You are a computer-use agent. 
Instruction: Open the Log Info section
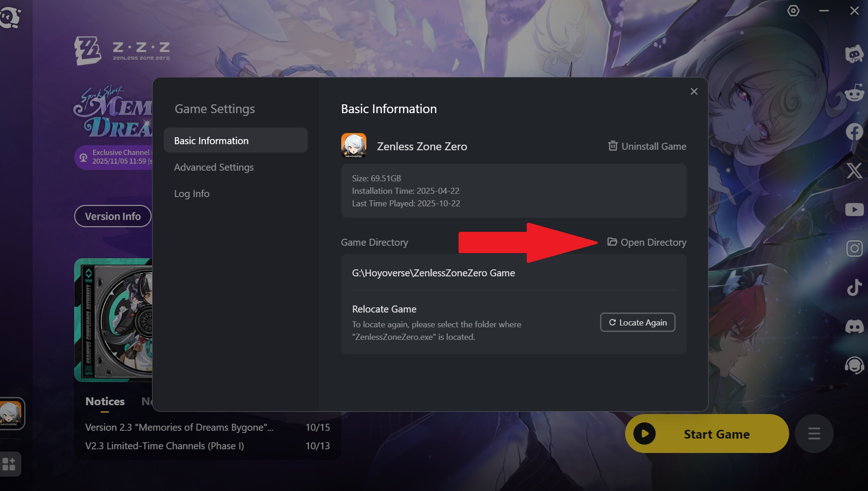(x=191, y=194)
